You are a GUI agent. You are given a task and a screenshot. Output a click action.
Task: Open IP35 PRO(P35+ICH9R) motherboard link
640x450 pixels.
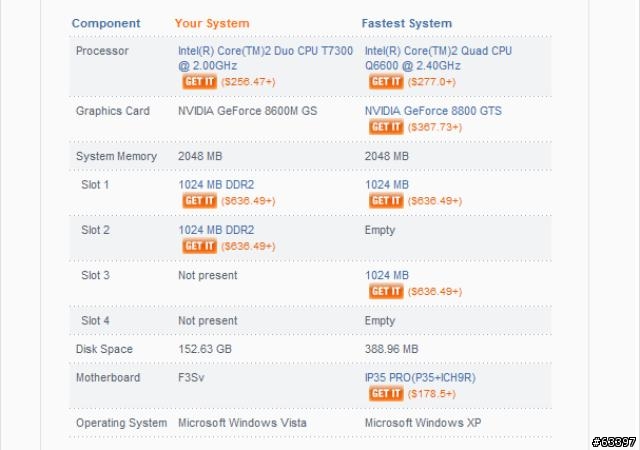(420, 377)
